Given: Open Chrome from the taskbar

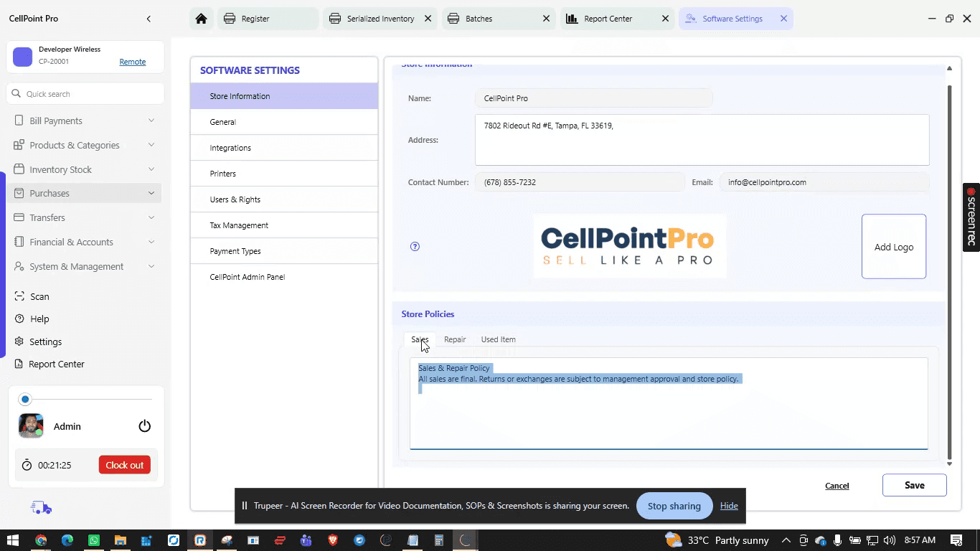Looking at the screenshot, I should coord(41,540).
